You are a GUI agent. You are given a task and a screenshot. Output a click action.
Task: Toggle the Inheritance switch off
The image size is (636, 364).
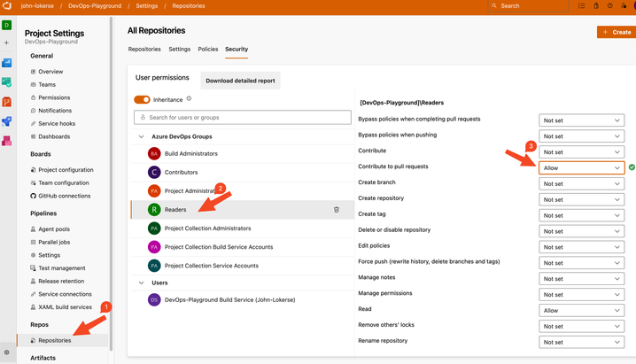pyautogui.click(x=142, y=99)
